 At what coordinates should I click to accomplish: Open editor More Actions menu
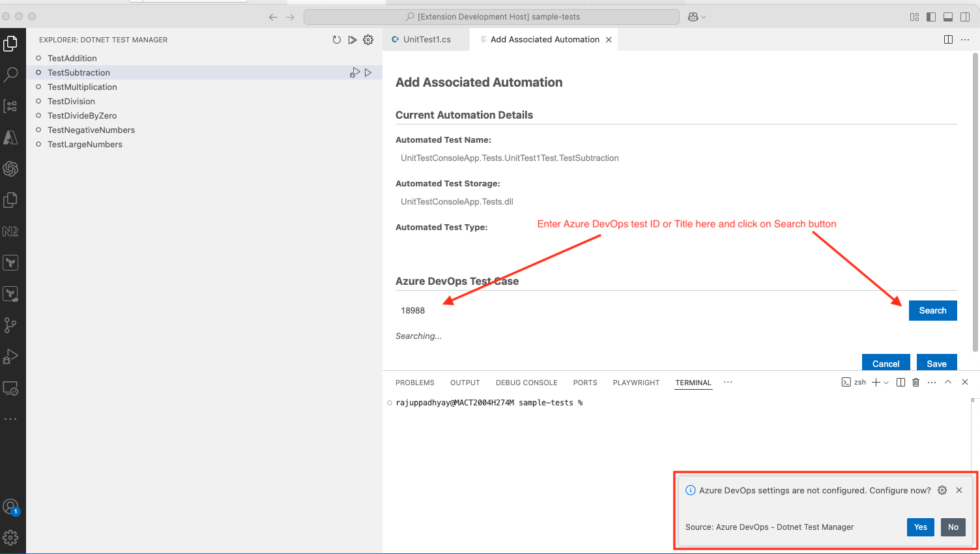pos(965,40)
